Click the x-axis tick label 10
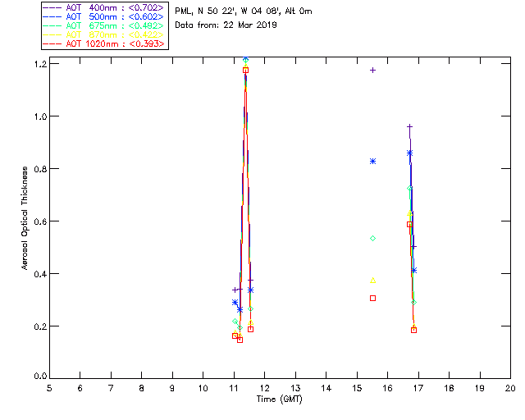This screenshot has height=420, width=525. [x=203, y=388]
